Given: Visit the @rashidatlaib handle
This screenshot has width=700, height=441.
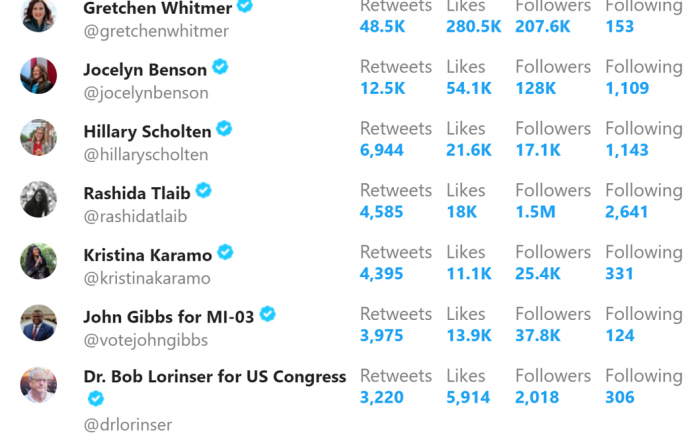Looking at the screenshot, I should pyautogui.click(x=135, y=216).
